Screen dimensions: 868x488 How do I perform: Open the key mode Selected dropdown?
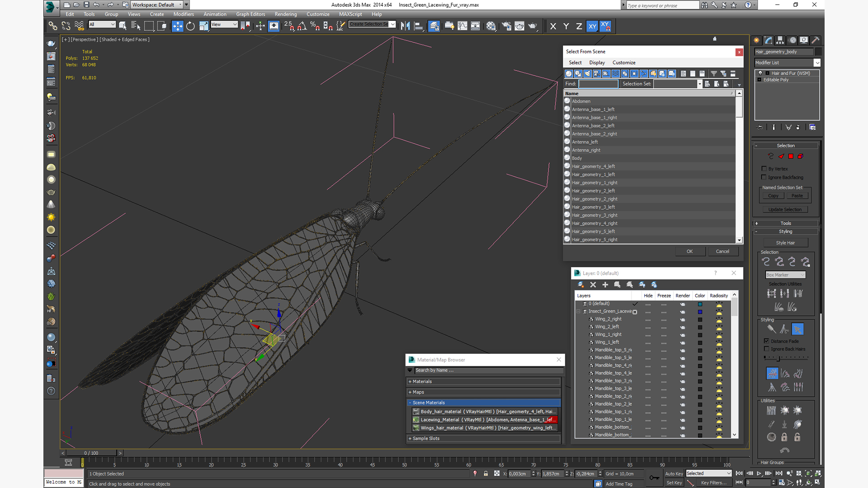pos(708,474)
